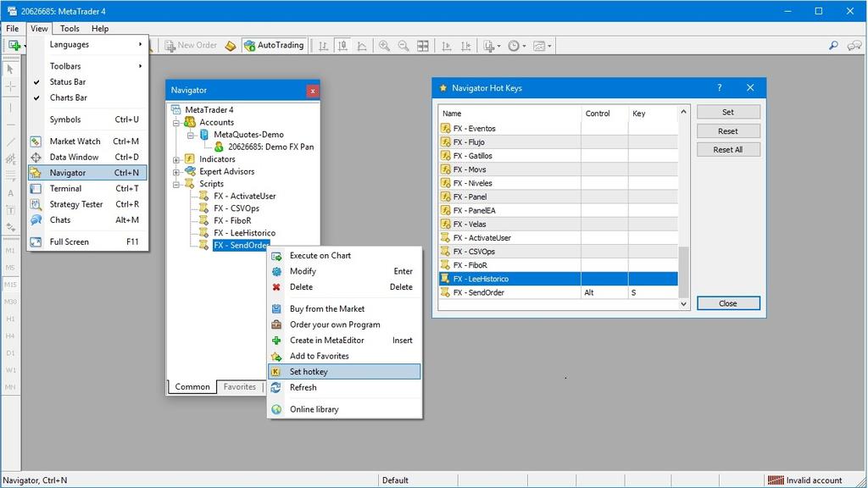Viewport: 868px width, 488px height.
Task: Collapse the Accounts node in Navigator
Action: pyautogui.click(x=176, y=123)
